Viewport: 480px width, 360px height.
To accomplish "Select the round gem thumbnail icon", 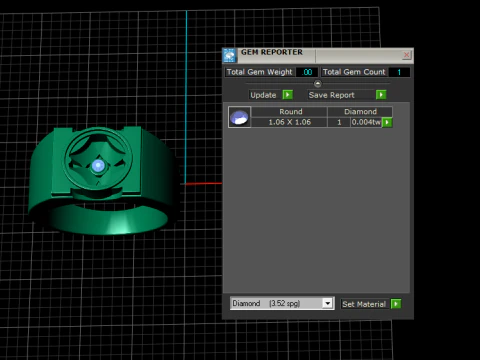I will point(239,117).
